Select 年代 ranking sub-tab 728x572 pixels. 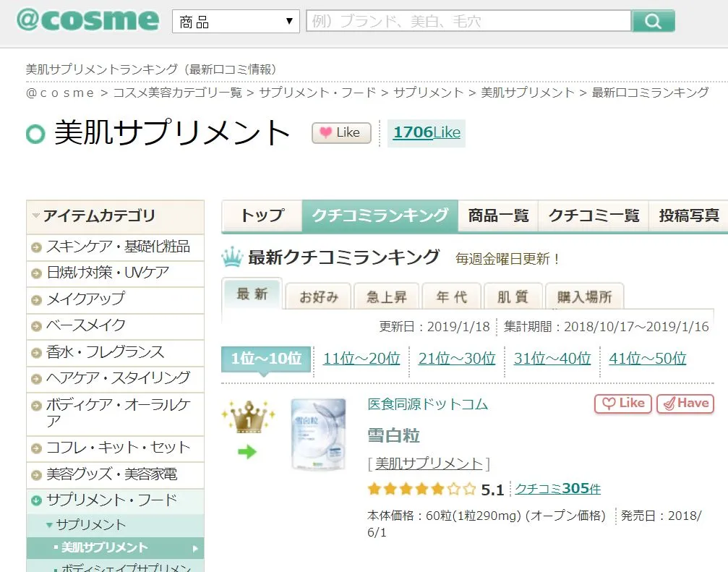pos(451,296)
